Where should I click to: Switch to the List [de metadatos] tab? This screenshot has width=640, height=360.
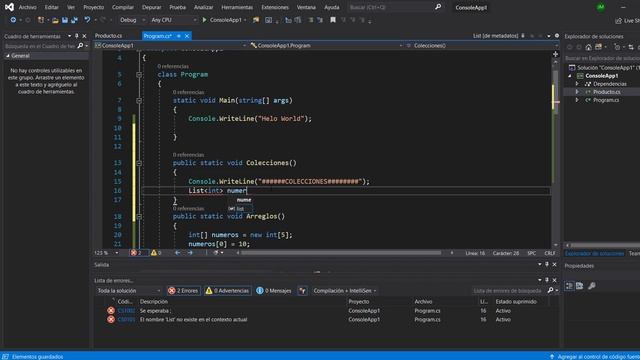pyautogui.click(x=496, y=36)
